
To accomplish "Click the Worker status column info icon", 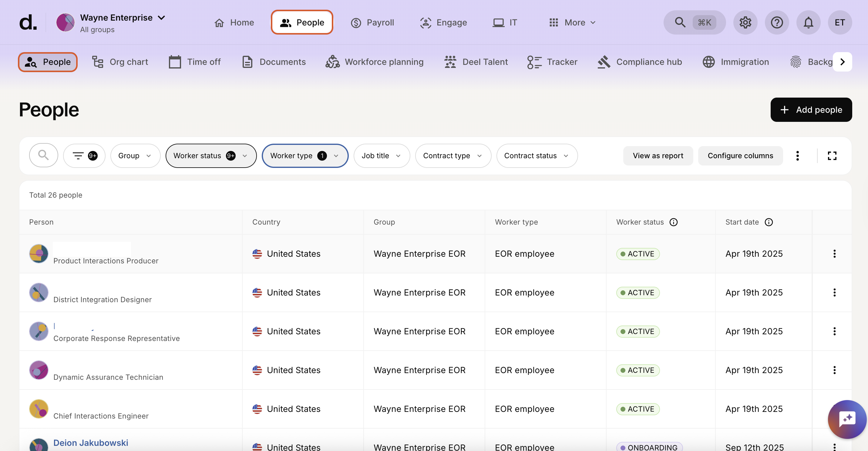I will 674,222.
